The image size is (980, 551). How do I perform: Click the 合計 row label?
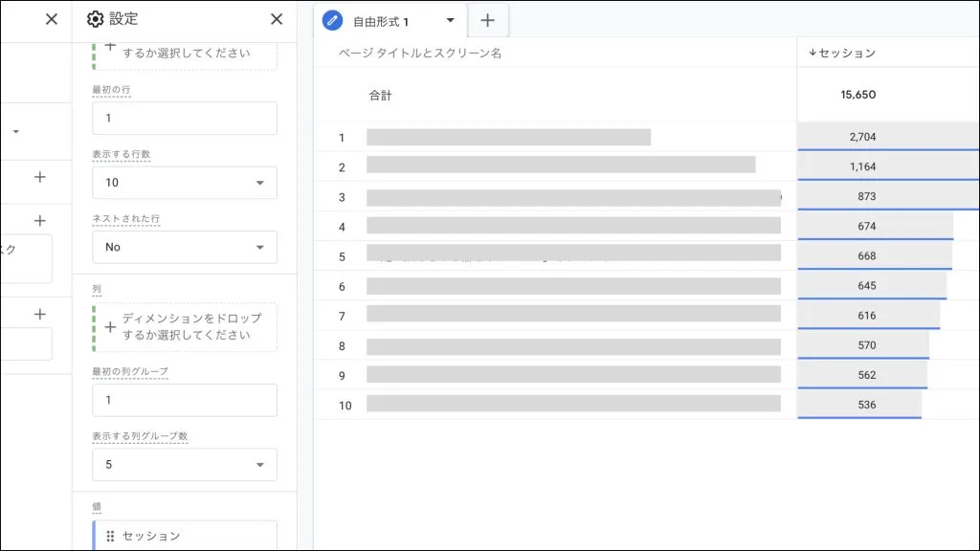click(x=380, y=96)
